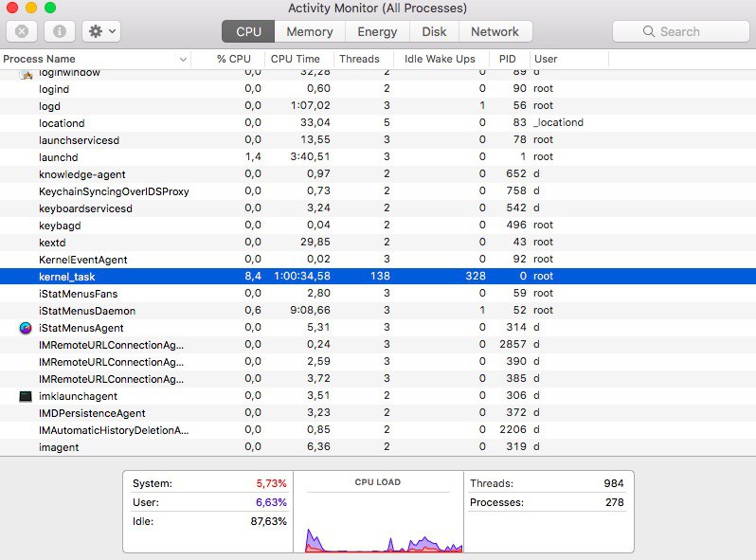Select IMRemoteURLConnectionAgent with PID 2857

click(378, 345)
